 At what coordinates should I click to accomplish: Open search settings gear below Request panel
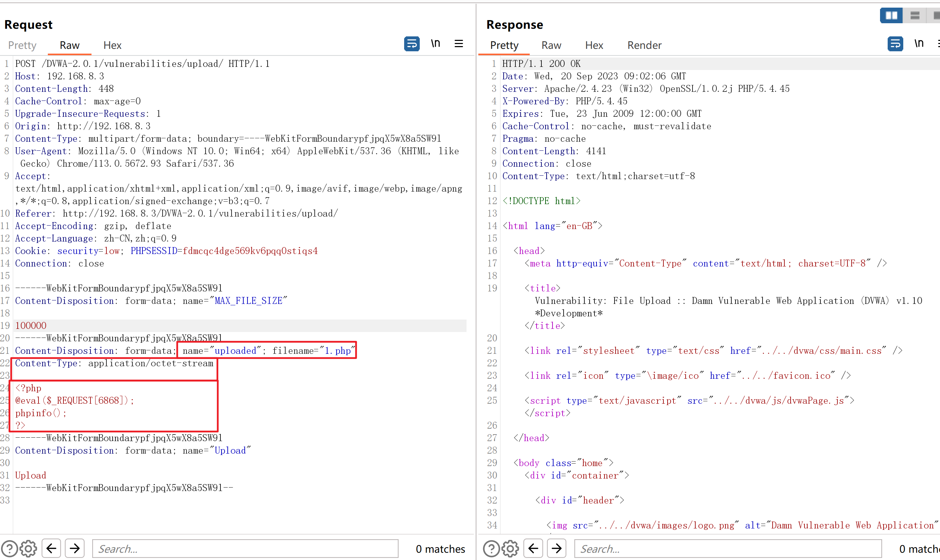tap(28, 548)
